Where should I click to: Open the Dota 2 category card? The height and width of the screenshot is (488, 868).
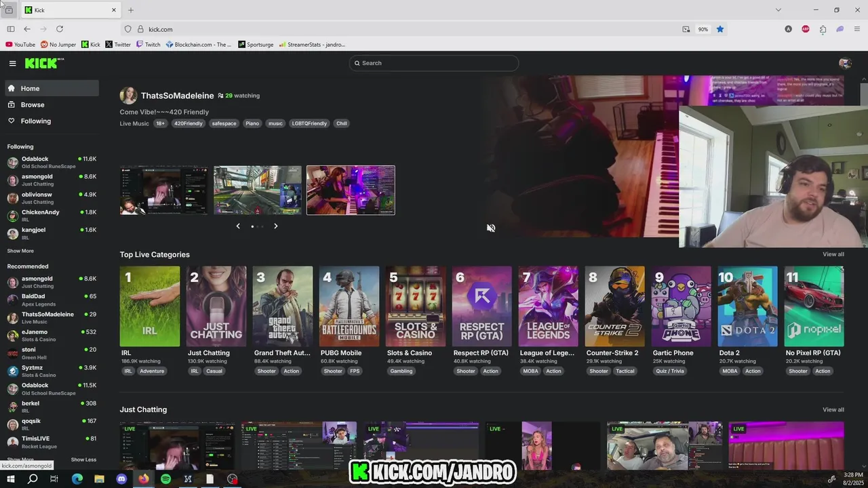pos(748,306)
